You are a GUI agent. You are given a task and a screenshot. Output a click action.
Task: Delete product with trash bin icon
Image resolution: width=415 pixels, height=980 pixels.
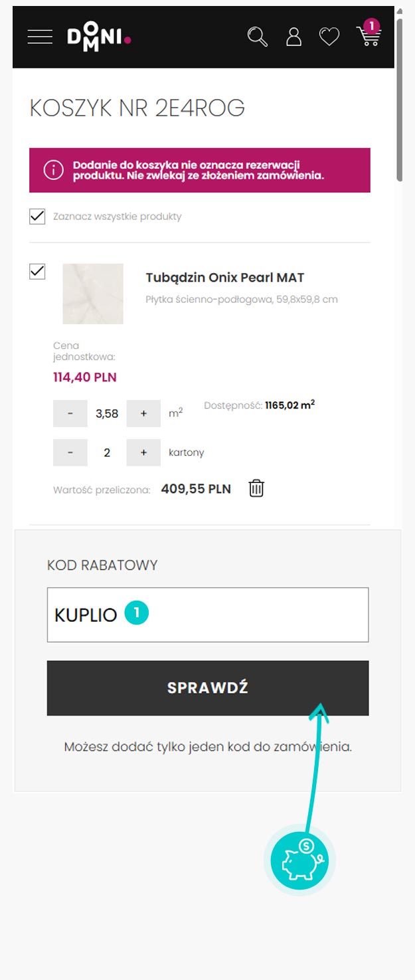256,488
